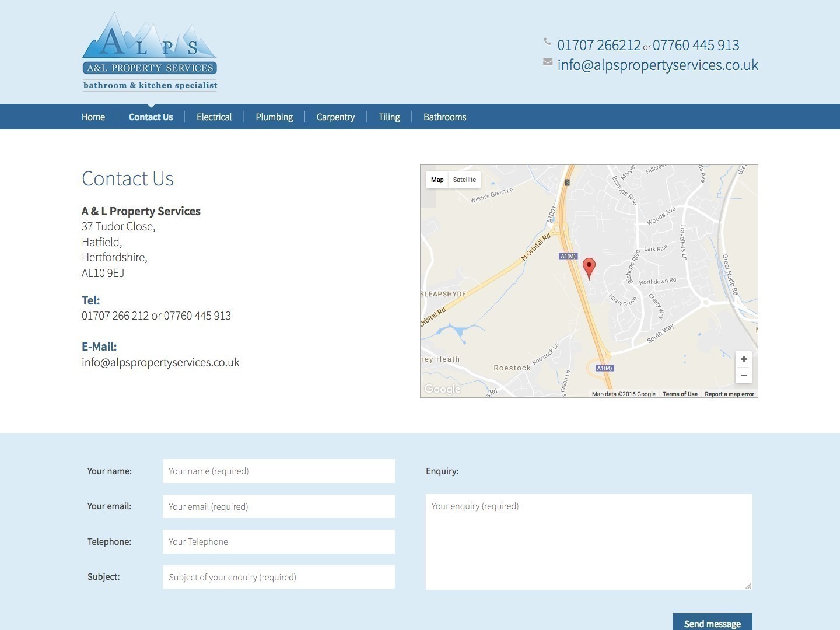This screenshot has width=840, height=630.
Task: Switch map to Satellite view
Action: click(x=464, y=180)
